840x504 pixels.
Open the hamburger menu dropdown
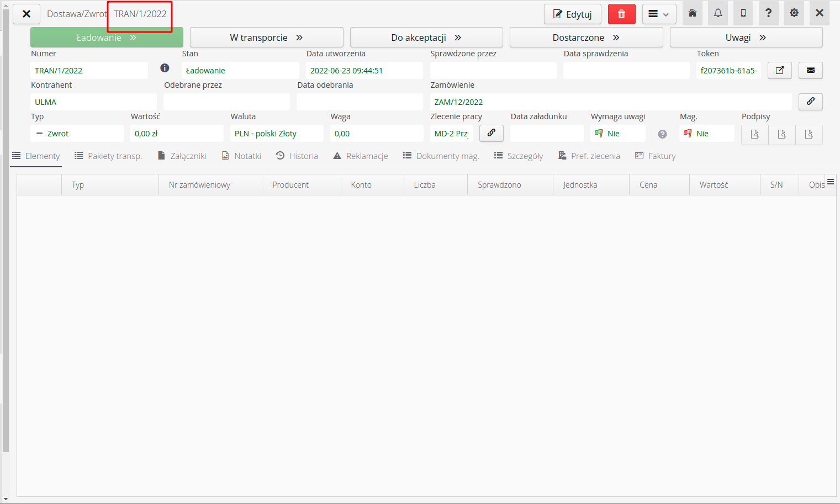[x=659, y=13]
